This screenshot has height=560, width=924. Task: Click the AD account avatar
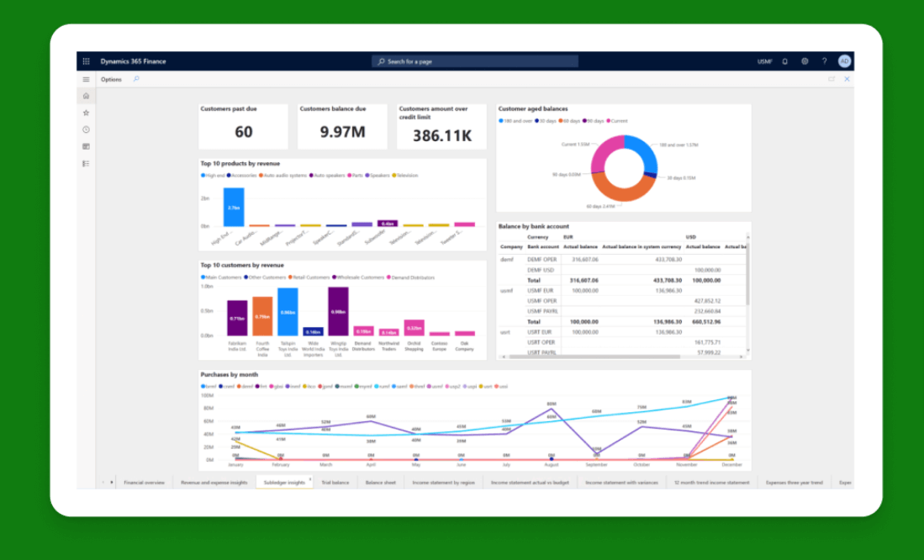(844, 61)
